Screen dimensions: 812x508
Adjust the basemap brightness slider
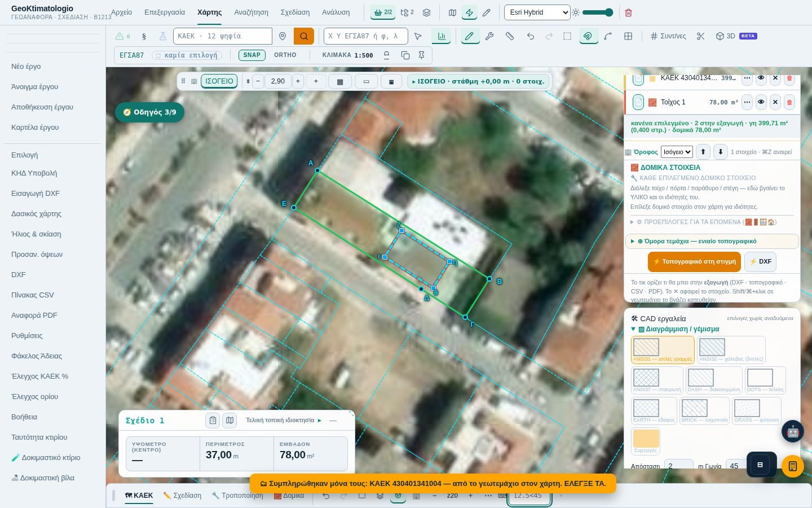(597, 12)
